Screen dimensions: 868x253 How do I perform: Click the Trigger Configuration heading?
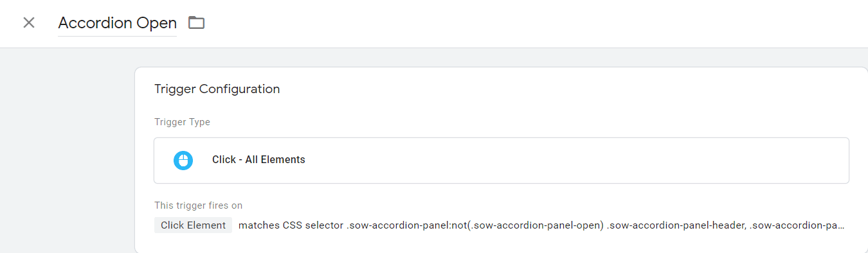pos(217,89)
